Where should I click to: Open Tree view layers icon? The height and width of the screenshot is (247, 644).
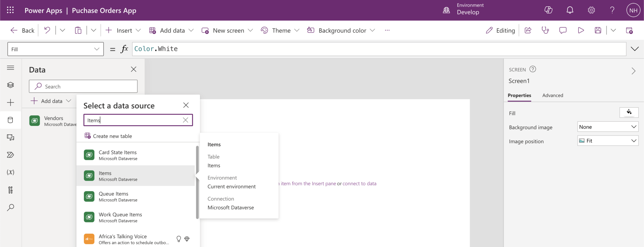pyautogui.click(x=11, y=85)
